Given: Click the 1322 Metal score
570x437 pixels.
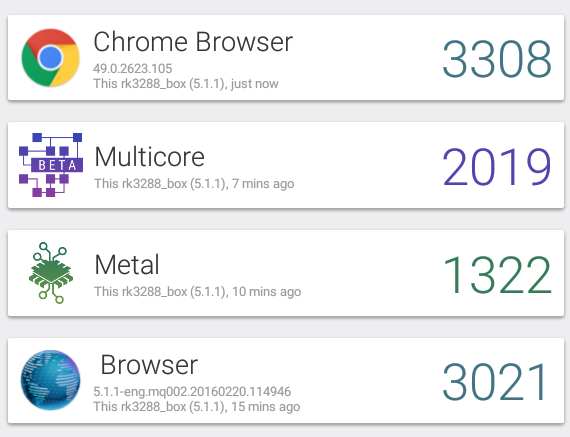Looking at the screenshot, I should click(497, 274).
